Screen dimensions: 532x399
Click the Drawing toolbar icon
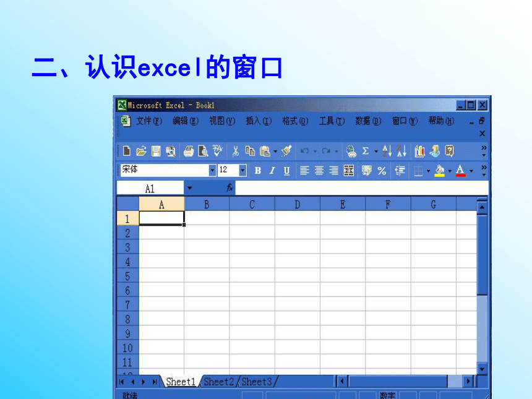(x=435, y=151)
